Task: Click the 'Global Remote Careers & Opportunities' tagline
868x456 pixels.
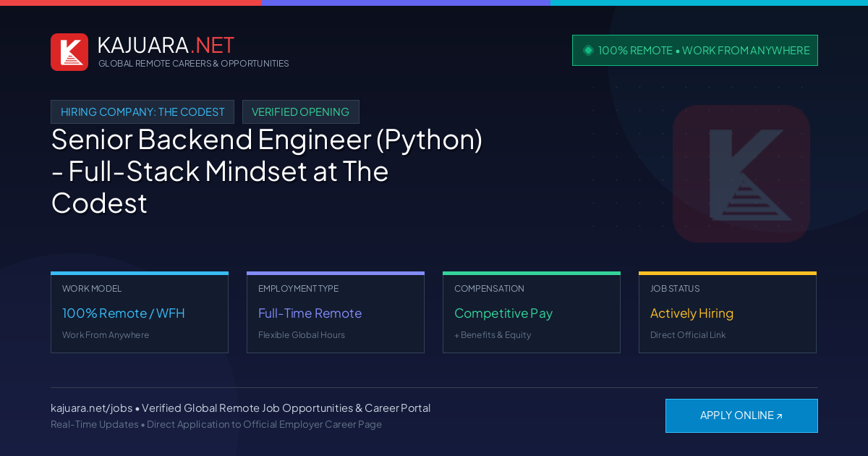Action: (194, 64)
